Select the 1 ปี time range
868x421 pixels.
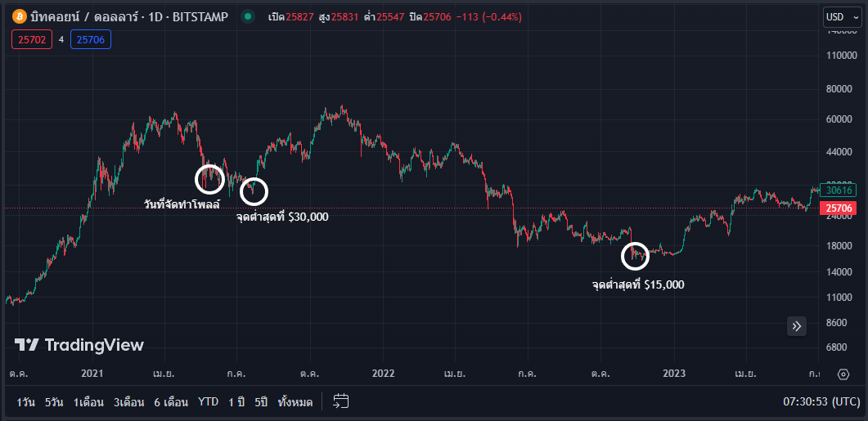(x=236, y=402)
